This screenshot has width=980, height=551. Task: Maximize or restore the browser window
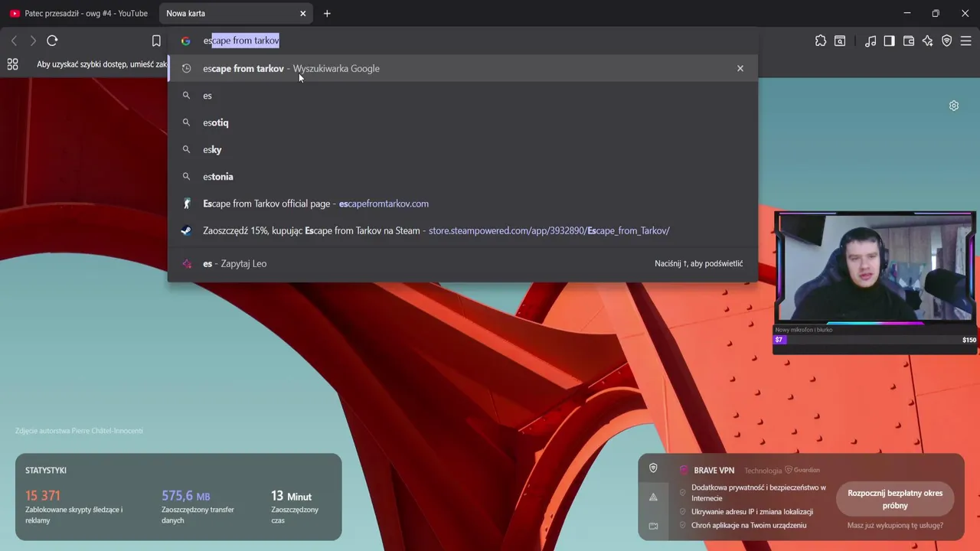point(936,13)
